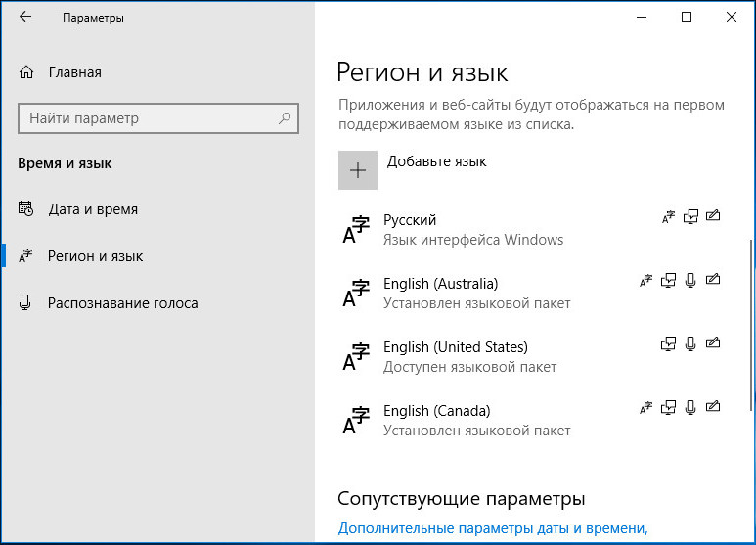The image size is (756, 545).
Task: Click the microphone speech icon for English (Australia)
Action: click(690, 280)
